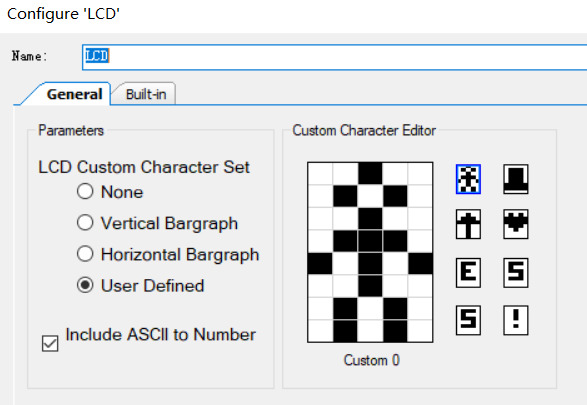Image resolution: width=587 pixels, height=405 pixels.
Task: Select the top hat custom character
Action: (x=515, y=179)
